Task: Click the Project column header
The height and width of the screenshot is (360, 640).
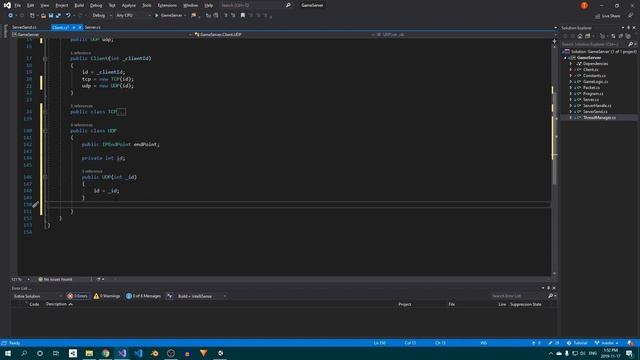Action: pos(405,304)
